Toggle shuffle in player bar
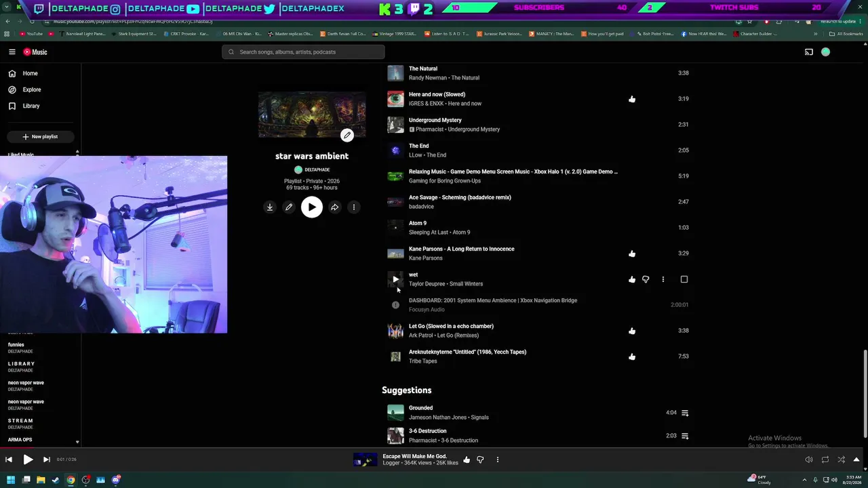The height and width of the screenshot is (488, 868). (841, 460)
